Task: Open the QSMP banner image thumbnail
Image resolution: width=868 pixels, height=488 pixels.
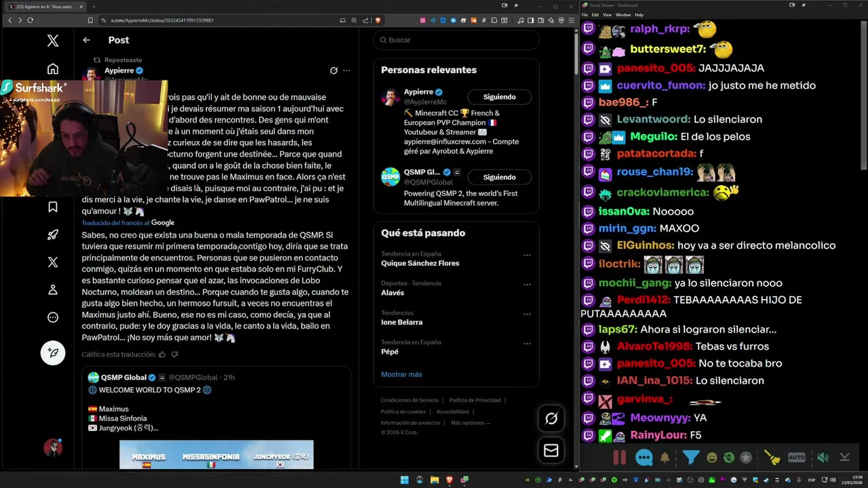Action: [x=216, y=455]
